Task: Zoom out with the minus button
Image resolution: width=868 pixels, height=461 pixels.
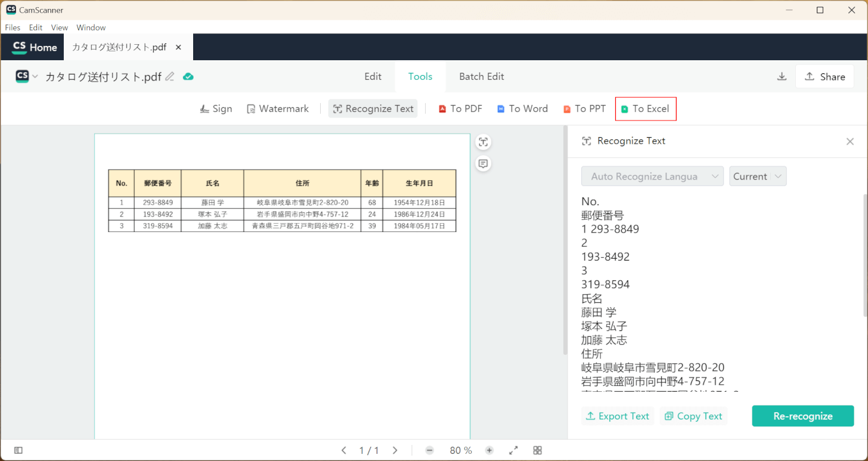Action: (430, 450)
